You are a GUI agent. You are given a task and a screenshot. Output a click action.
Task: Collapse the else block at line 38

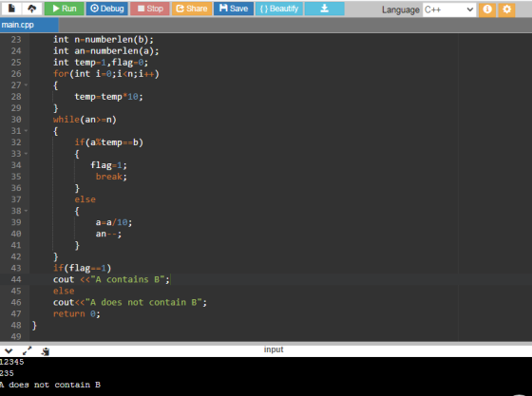(27, 211)
